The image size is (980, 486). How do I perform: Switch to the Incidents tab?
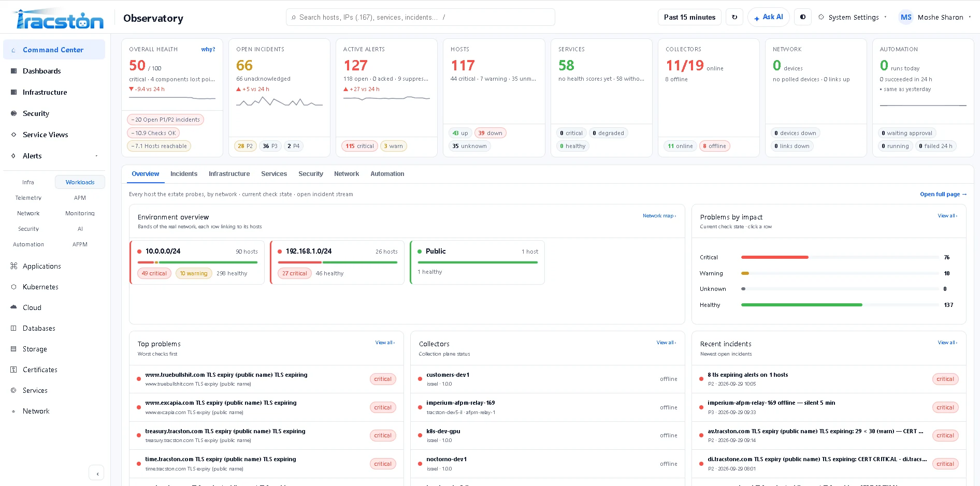(184, 174)
